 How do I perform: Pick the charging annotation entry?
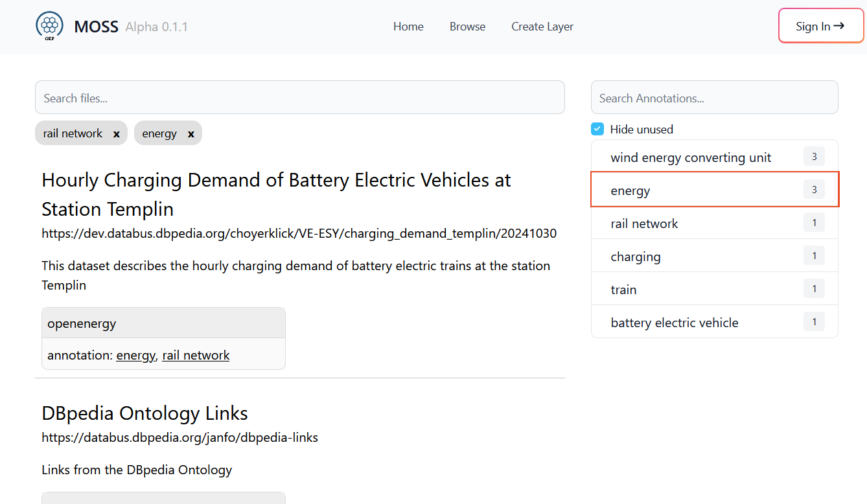[x=636, y=257]
